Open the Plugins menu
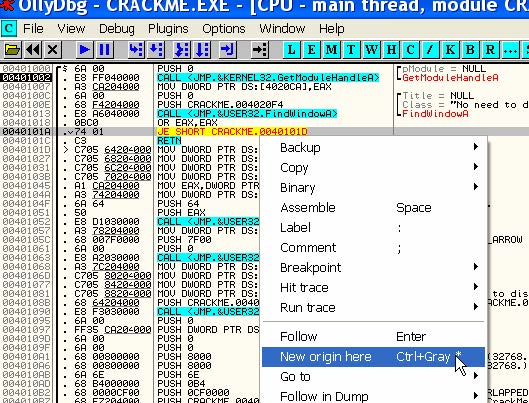Image resolution: width=529 pixels, height=403 pixels. (x=168, y=29)
